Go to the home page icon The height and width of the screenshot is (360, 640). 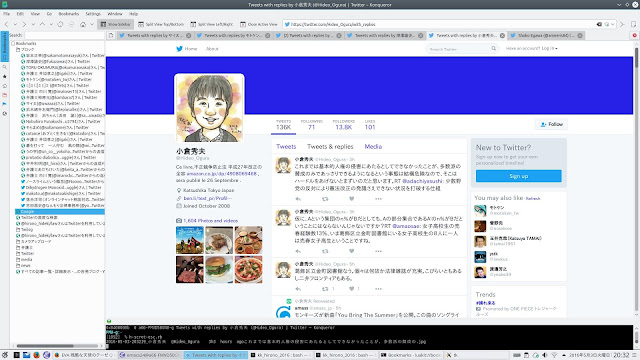(x=83, y=24)
